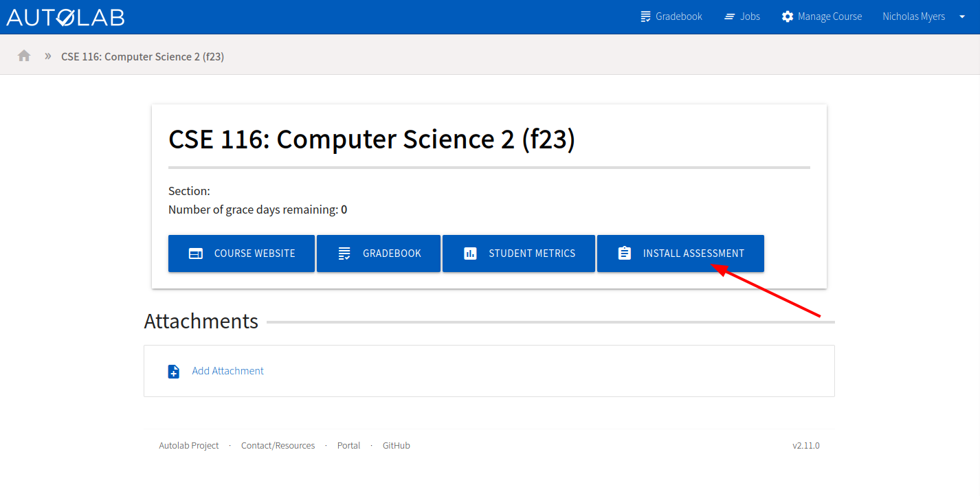Viewport: 980px width, 496px height.
Task: Select the INSTALL ASSESSMENT button
Action: [x=680, y=253]
